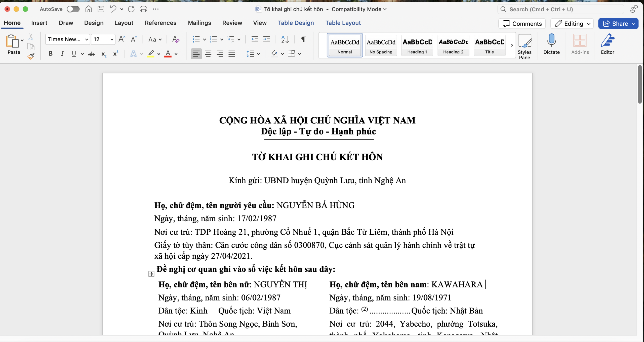The height and width of the screenshot is (342, 644).
Task: Expand the borders dropdown arrow
Action: (300, 54)
